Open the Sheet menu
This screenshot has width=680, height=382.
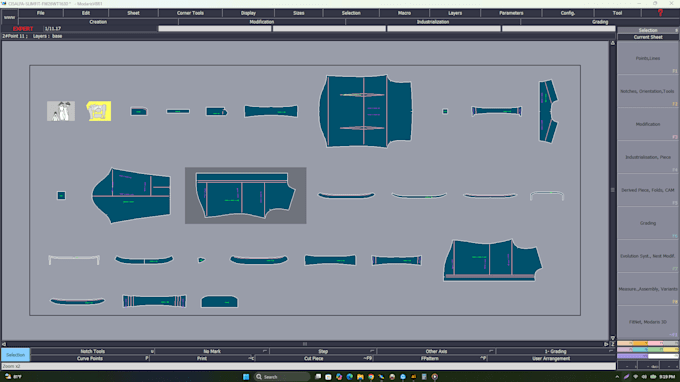coord(133,13)
